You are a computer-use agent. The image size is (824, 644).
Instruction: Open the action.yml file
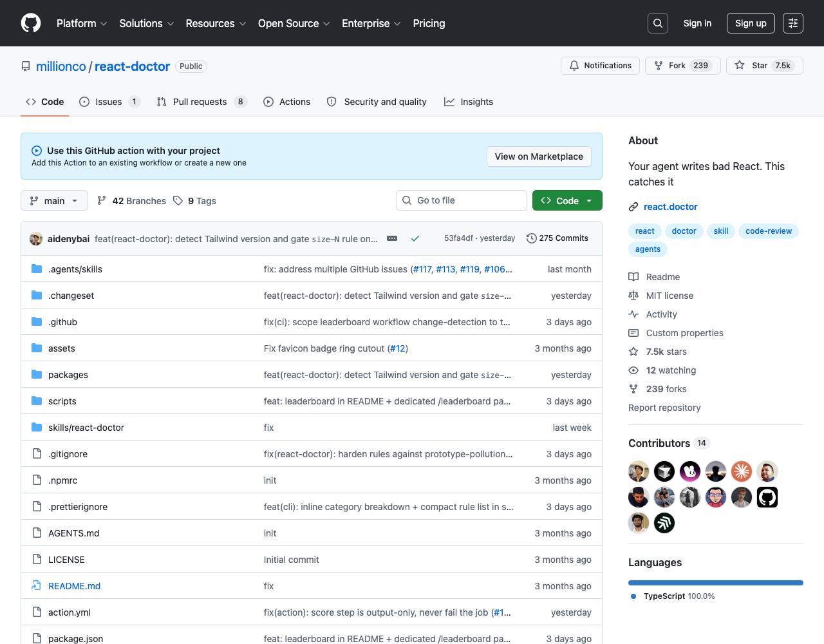(x=70, y=612)
